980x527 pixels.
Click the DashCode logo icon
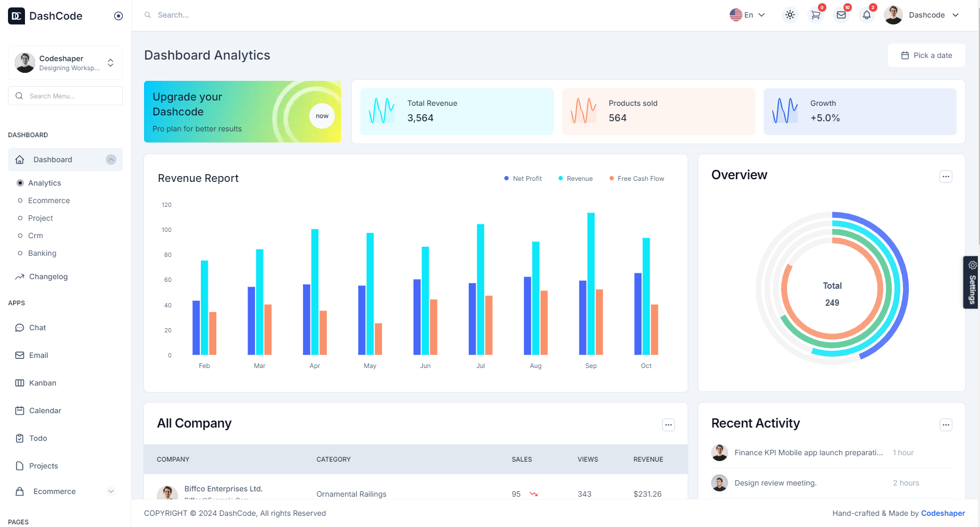[x=16, y=16]
